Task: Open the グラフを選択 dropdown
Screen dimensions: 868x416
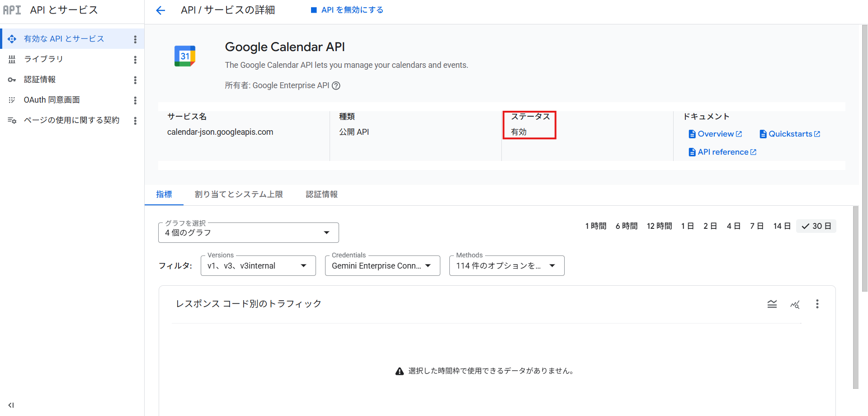Action: [x=249, y=232]
